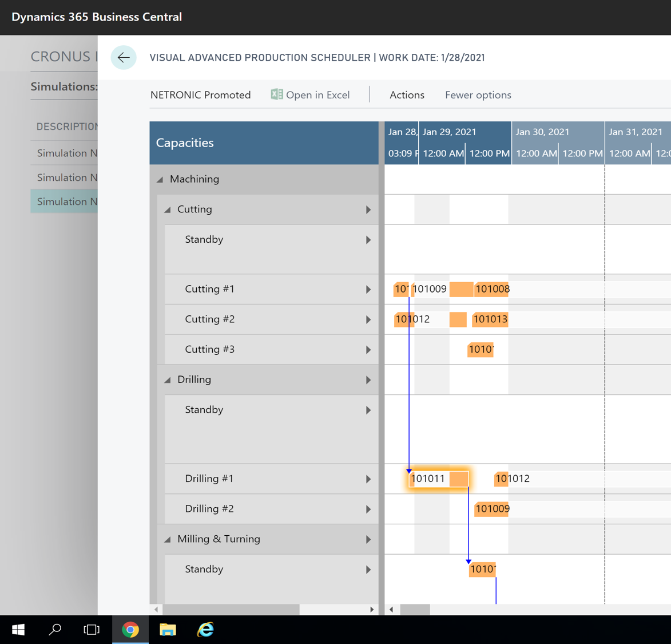The height and width of the screenshot is (644, 671).
Task: Click the Gantt chart scrollbar thumb
Action: coord(415,609)
